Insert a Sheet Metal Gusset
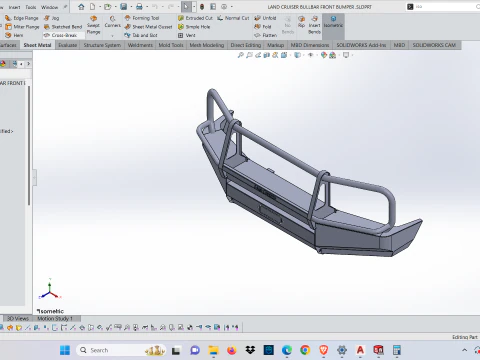 coord(149,27)
